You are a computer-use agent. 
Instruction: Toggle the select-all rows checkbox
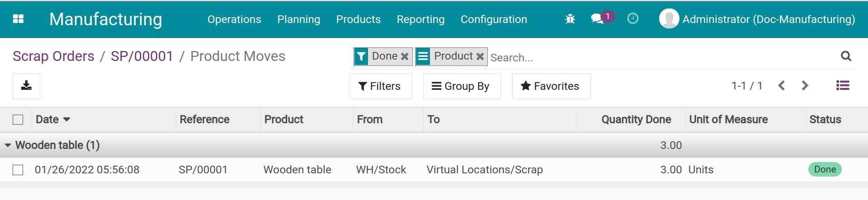click(18, 120)
